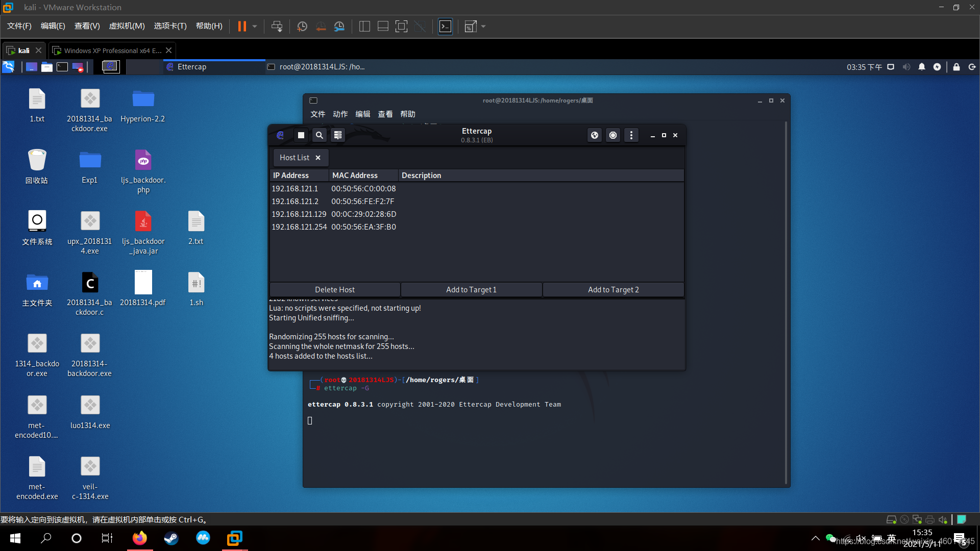Open the Ettercap hosts list icon
This screenshot has height=551, width=980.
(x=337, y=135)
